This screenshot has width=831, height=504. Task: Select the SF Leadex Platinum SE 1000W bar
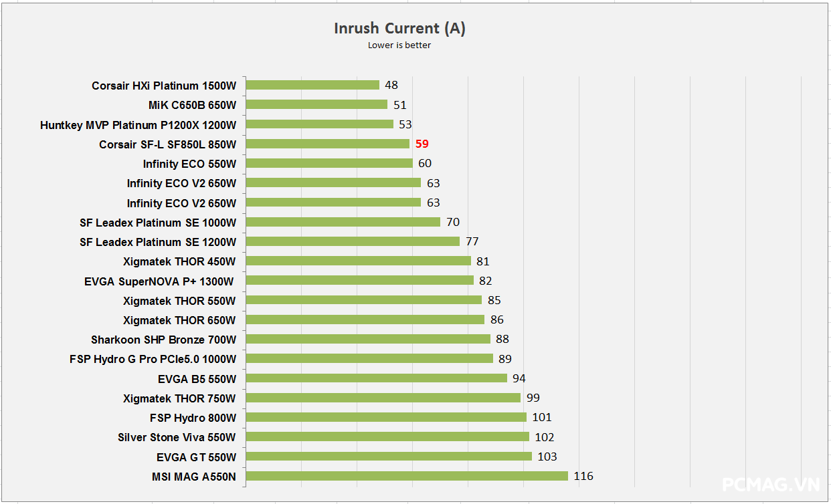[343, 222]
